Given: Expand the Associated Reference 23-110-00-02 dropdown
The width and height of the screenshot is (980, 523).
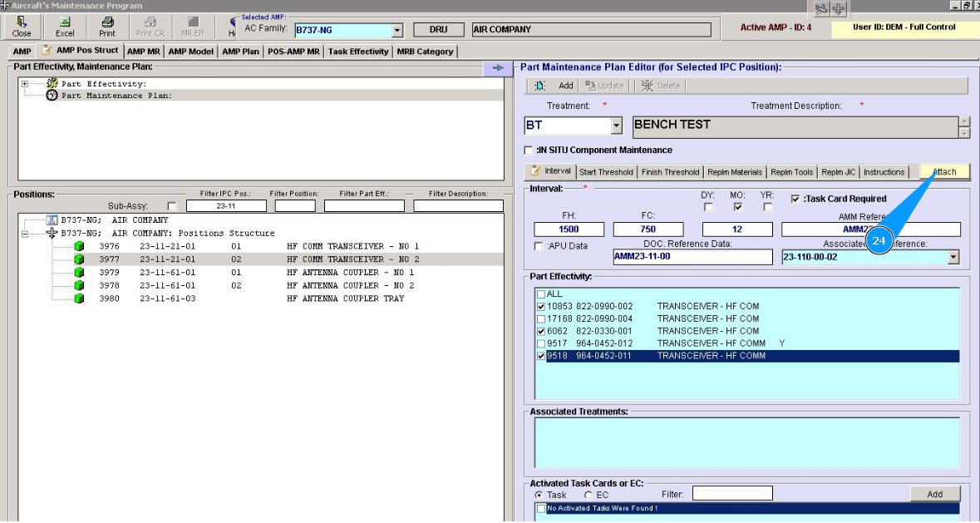Looking at the screenshot, I should (953, 258).
